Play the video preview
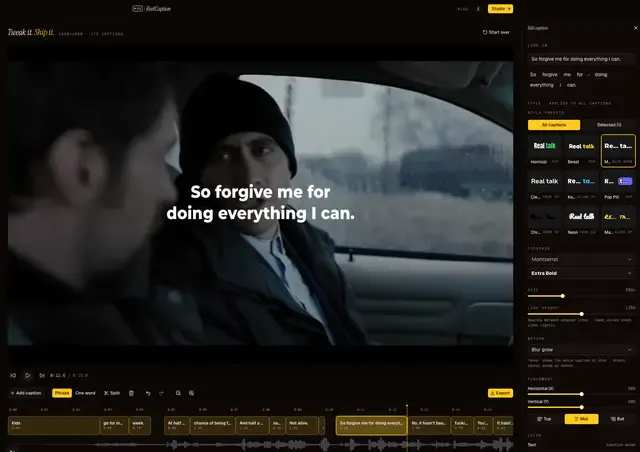 tap(28, 375)
